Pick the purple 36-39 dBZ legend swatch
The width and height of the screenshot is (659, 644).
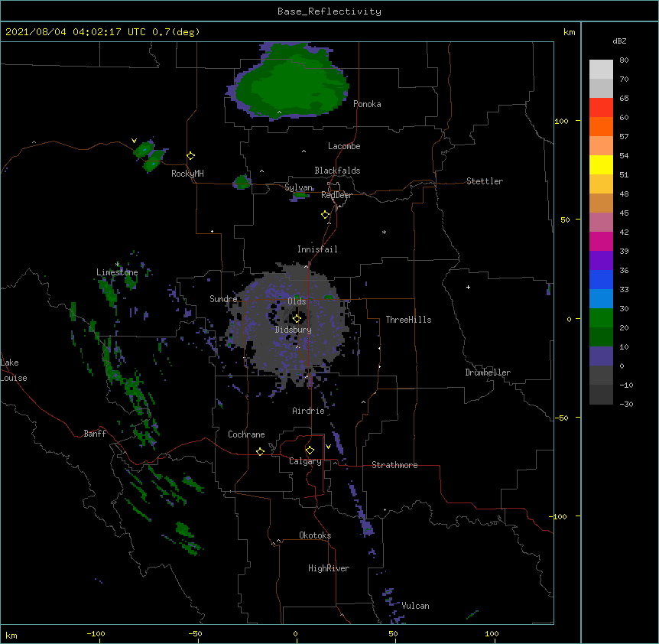point(601,261)
